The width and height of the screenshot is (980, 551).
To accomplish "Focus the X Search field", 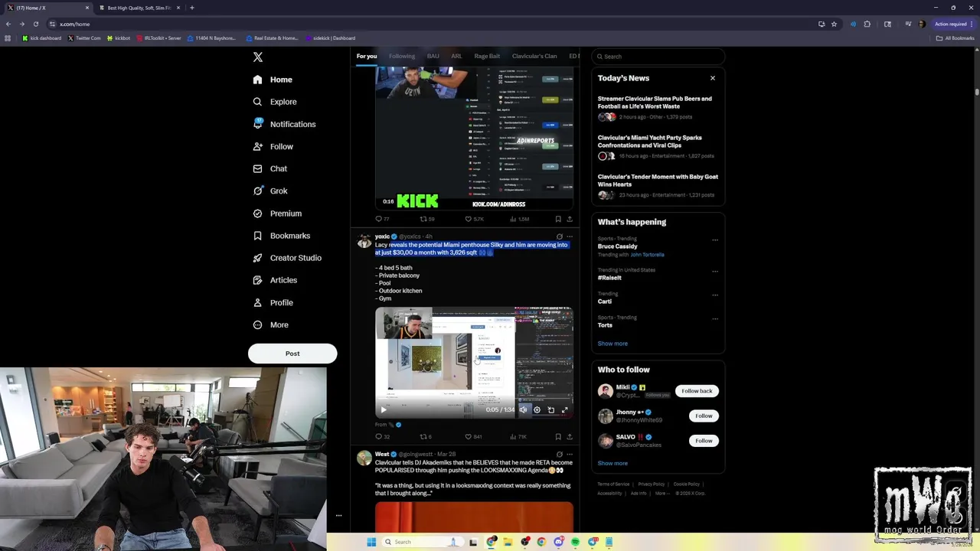I will tap(658, 57).
